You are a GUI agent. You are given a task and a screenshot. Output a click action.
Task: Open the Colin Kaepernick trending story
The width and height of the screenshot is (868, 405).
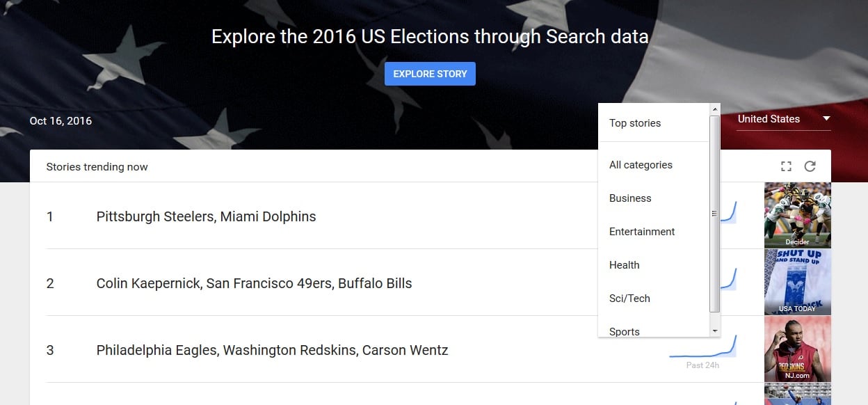click(x=254, y=283)
